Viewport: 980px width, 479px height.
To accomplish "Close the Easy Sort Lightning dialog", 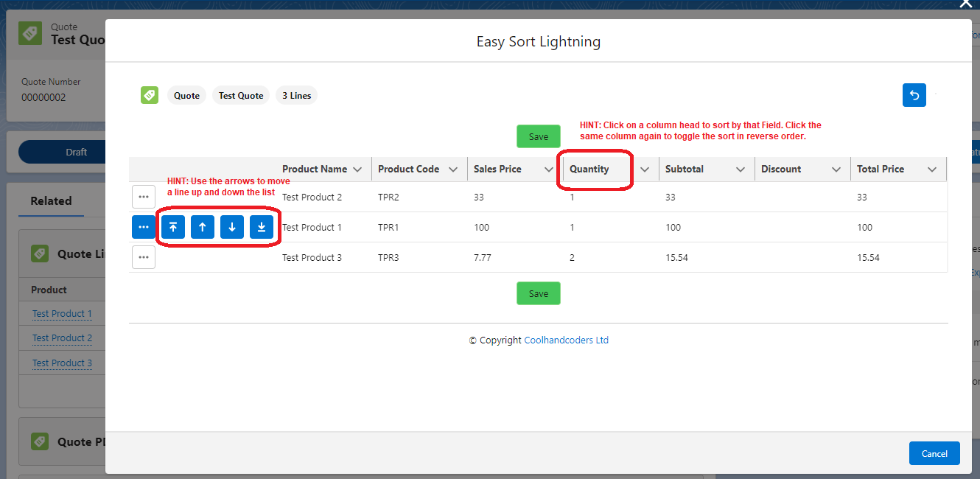I will pos(965,4).
